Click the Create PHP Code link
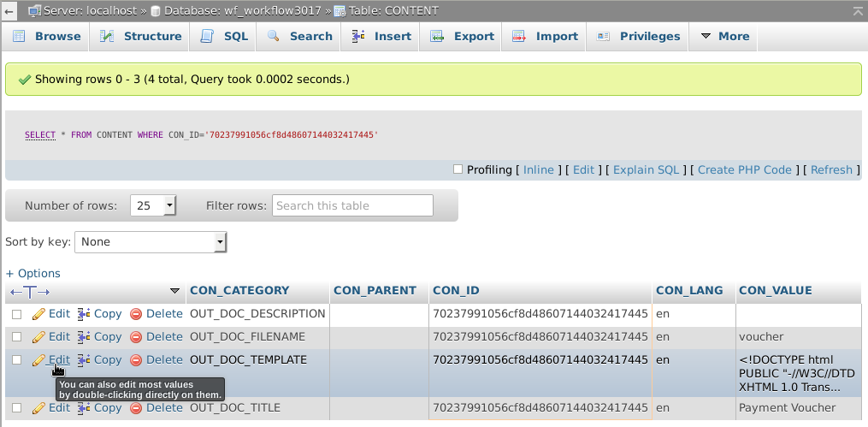This screenshot has width=868, height=427. tap(744, 169)
